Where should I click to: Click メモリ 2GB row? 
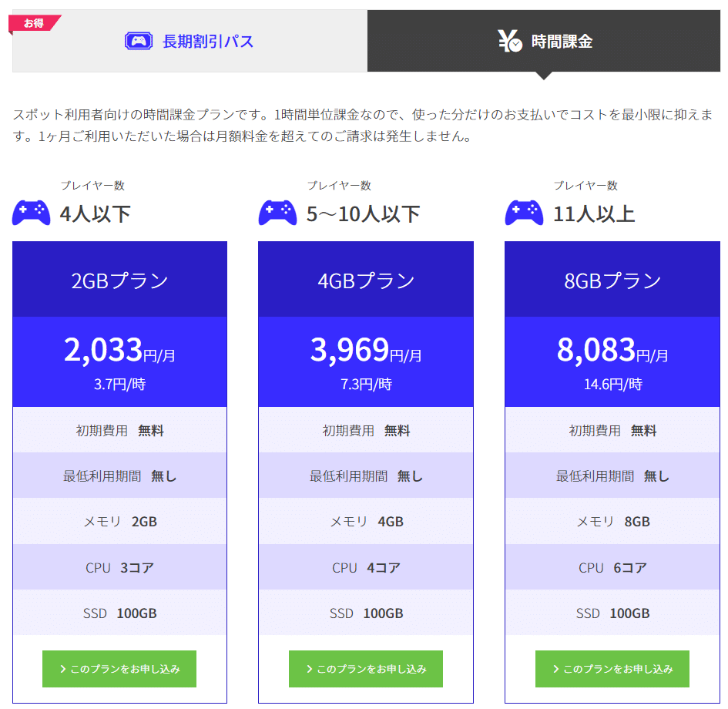pyautogui.click(x=119, y=522)
